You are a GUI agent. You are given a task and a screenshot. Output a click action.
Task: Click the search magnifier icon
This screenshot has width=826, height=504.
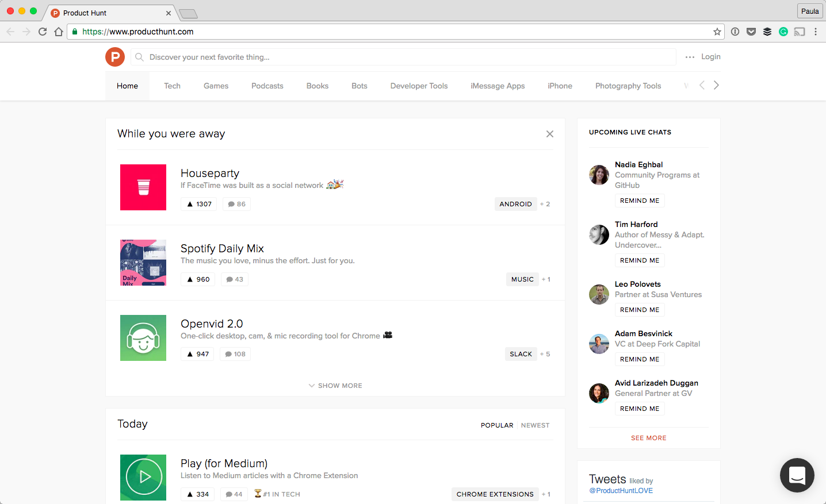tap(139, 57)
